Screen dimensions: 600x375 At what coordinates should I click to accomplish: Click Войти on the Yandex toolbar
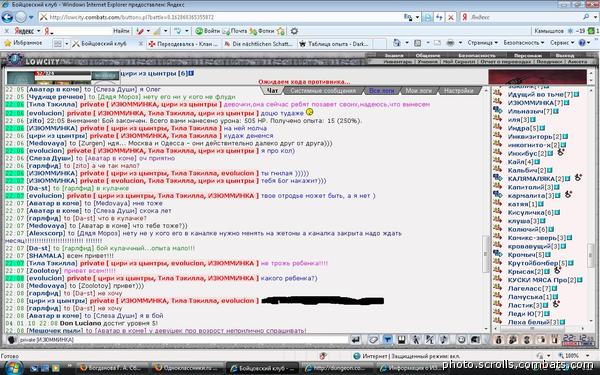(x=207, y=31)
